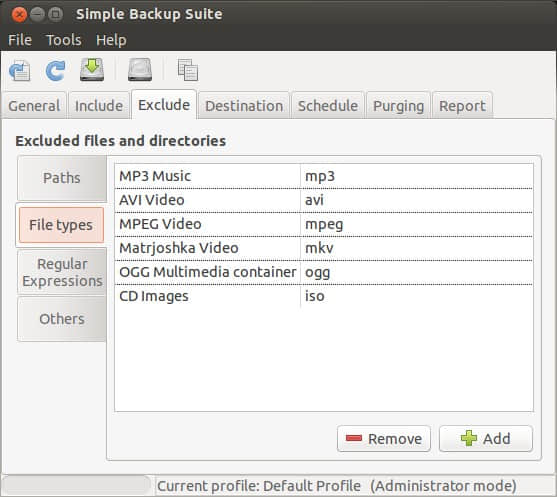Screen dimensions: 557x497
Task: Show the Report tab
Action: 462,106
